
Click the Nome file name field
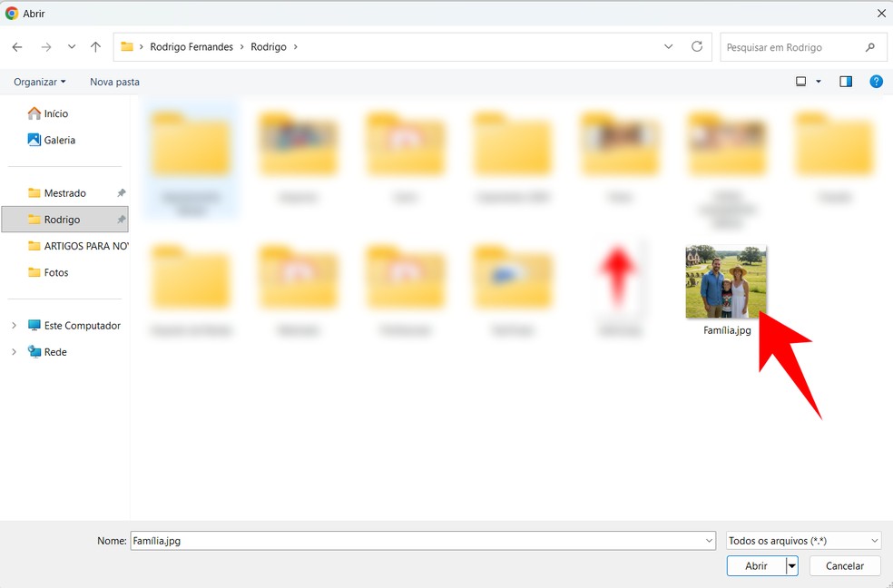click(423, 541)
